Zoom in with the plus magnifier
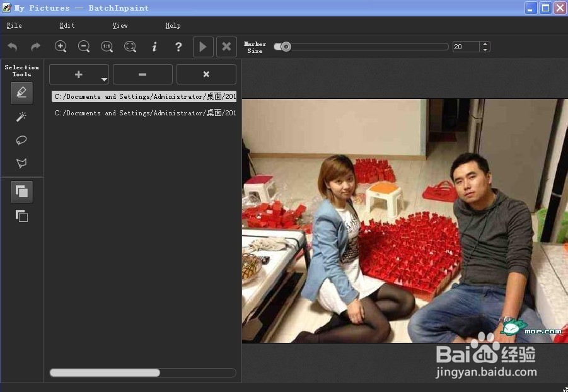This screenshot has height=392, width=568. click(x=61, y=47)
